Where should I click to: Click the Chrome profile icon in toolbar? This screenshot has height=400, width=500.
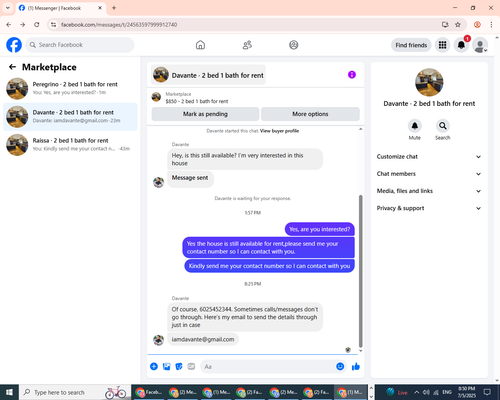click(x=477, y=24)
